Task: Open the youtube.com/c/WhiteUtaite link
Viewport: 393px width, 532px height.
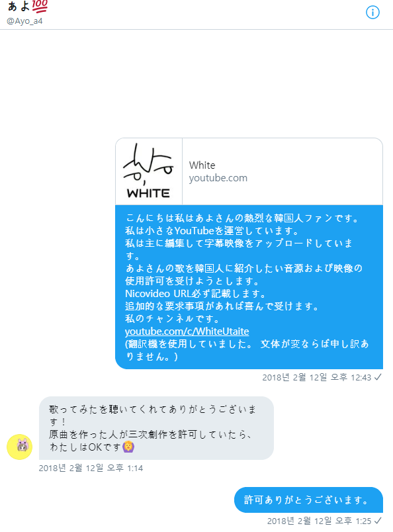Action: pyautogui.click(x=187, y=331)
